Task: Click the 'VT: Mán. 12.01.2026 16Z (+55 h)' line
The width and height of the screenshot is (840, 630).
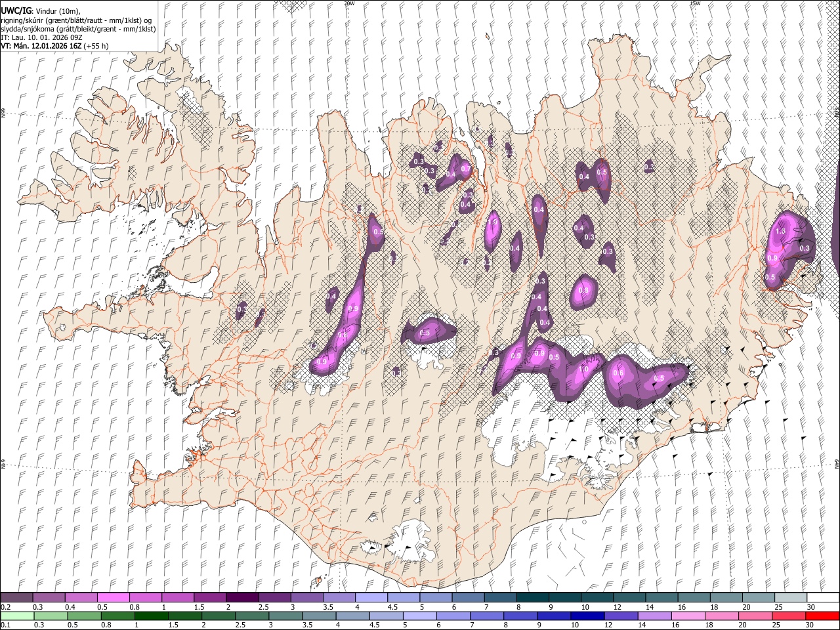Action: coord(54,46)
